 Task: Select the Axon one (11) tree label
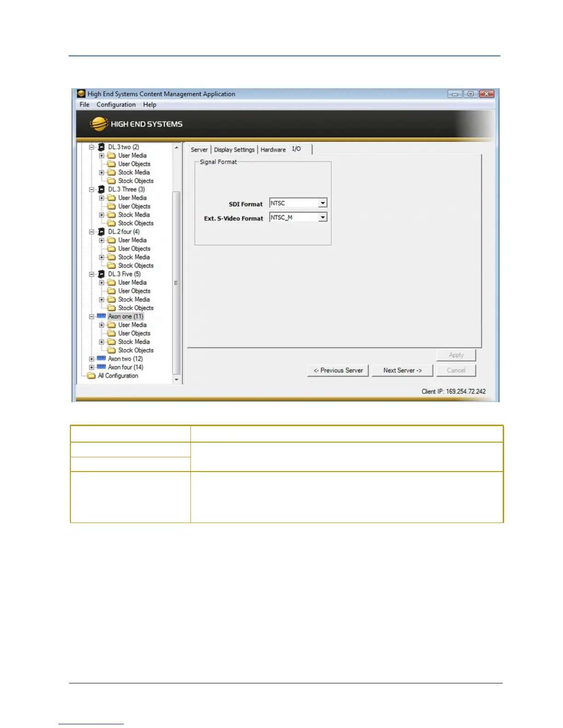pyautogui.click(x=126, y=317)
